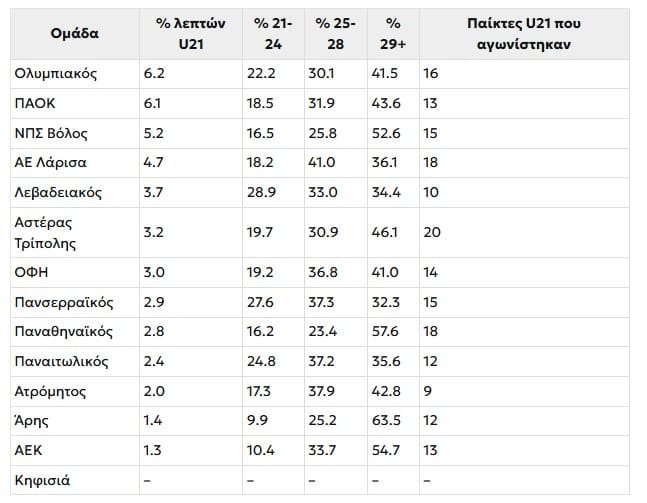Select the ΑΕΚ team name cell
647x503 pixels.
tap(30, 450)
